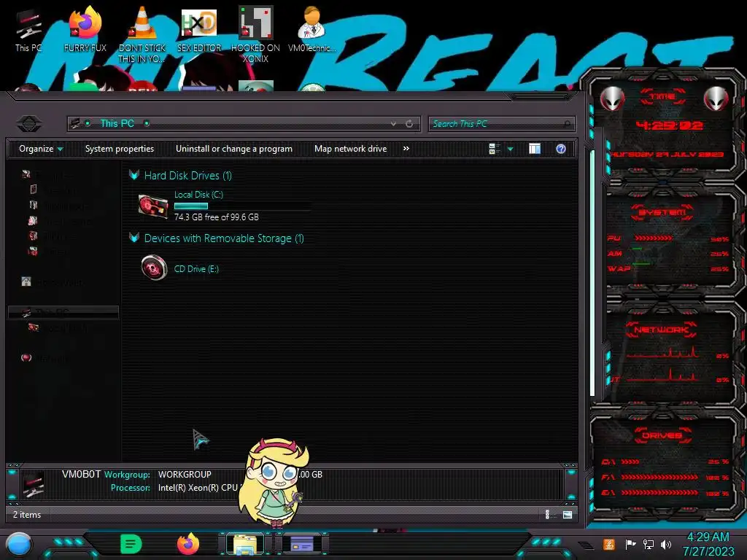Click the '74.3 GB free of 99.6 GB' text
747x560 pixels.
216,217
